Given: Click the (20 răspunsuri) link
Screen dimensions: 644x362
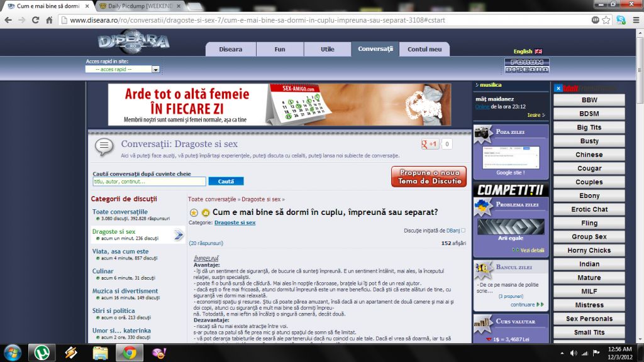Looking at the screenshot, I should 206,243.
